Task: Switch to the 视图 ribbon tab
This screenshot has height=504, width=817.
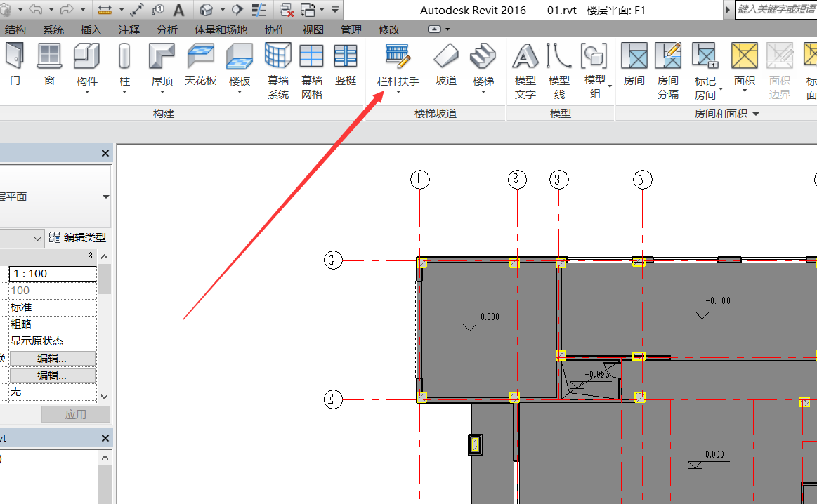Action: coord(313,29)
